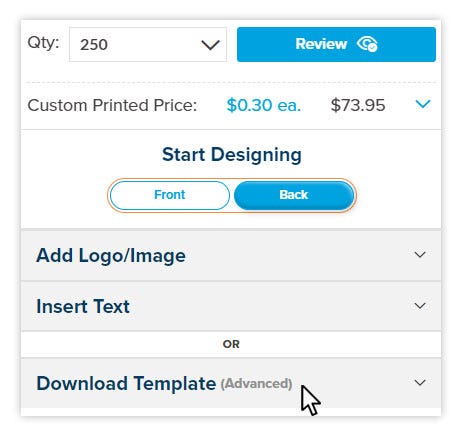Click the blue chevron next to $73.95
The height and width of the screenshot is (436, 462).
coord(423,104)
